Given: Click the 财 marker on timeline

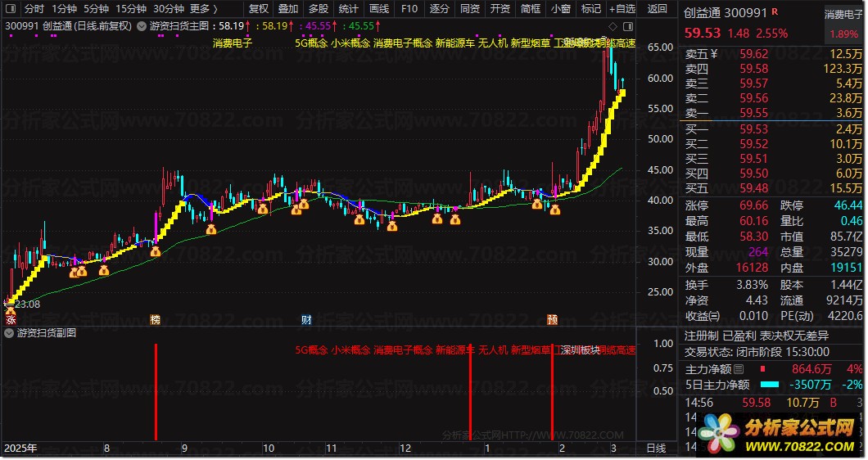Looking at the screenshot, I should [x=306, y=319].
